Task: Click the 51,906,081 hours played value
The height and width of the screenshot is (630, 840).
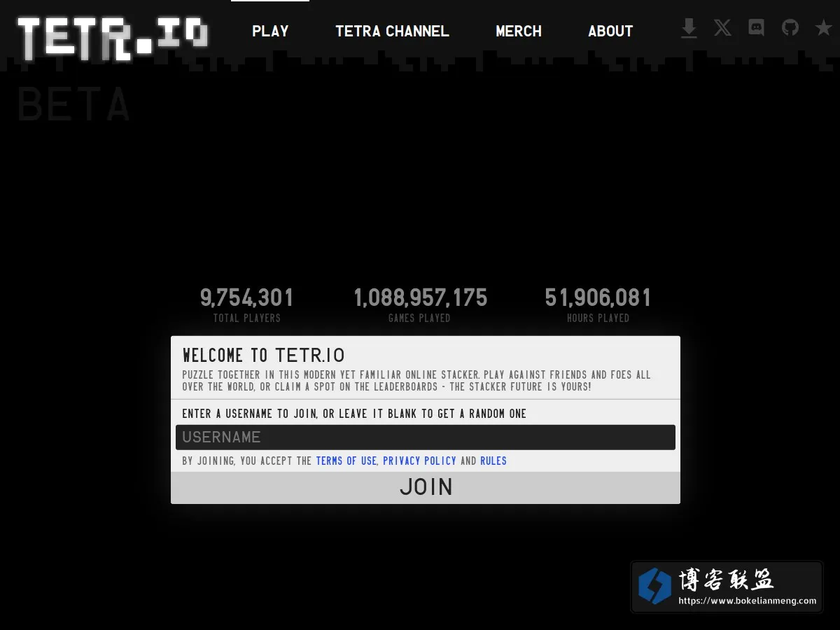Action: click(x=598, y=298)
